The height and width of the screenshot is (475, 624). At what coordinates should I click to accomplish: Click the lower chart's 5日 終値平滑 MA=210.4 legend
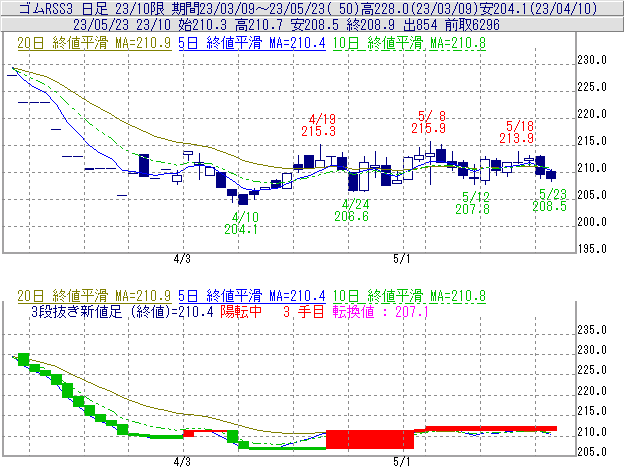pyautogui.click(x=252, y=296)
